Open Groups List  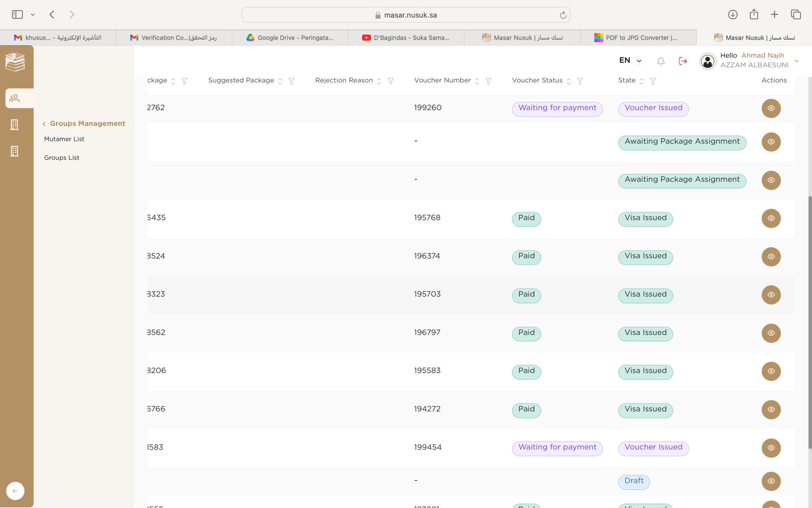coord(61,158)
